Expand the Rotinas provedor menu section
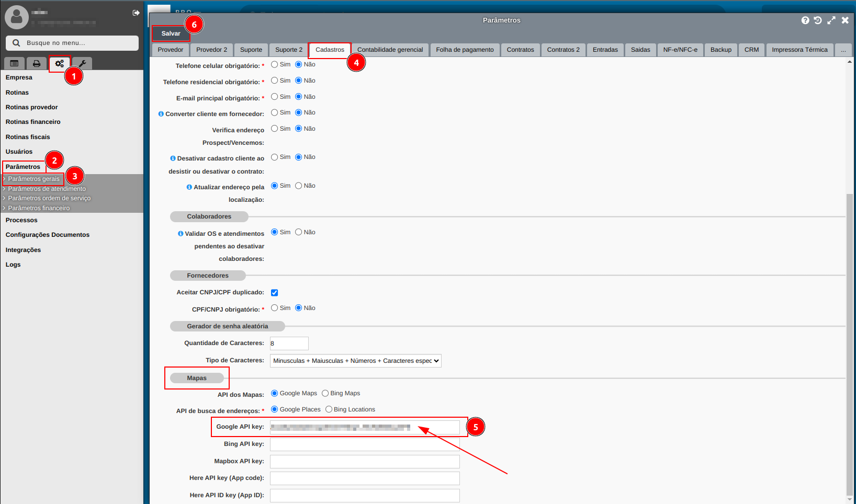Screen dimensions: 856x504 click(x=32, y=107)
